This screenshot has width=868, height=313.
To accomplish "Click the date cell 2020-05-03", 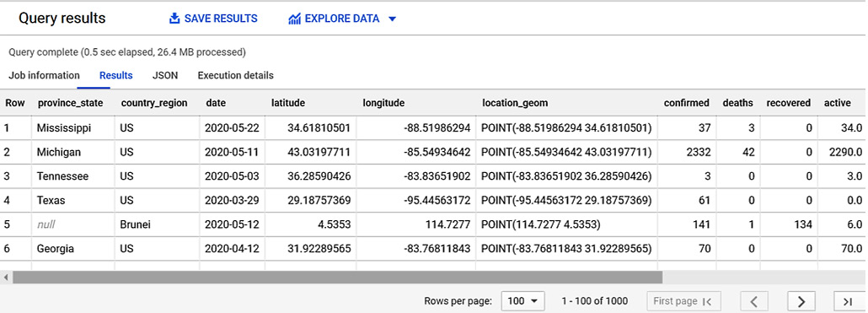I will point(232,176).
